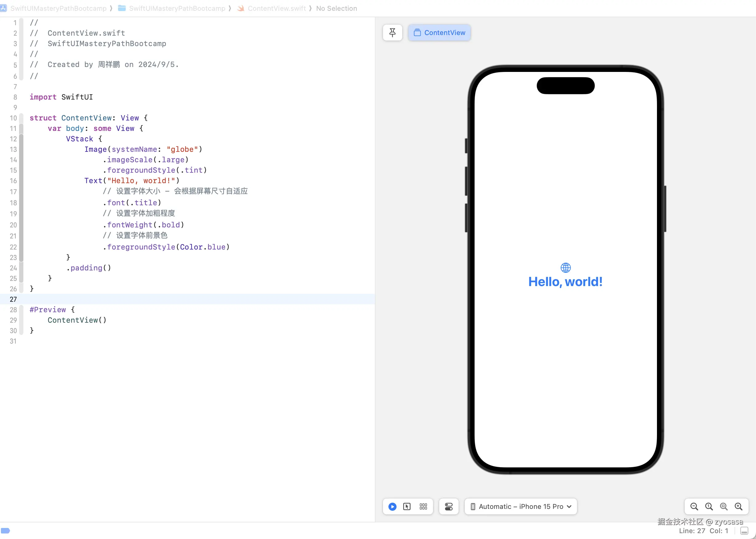Click line number 18 in the gutter
The height and width of the screenshot is (539, 756).
[13, 203]
